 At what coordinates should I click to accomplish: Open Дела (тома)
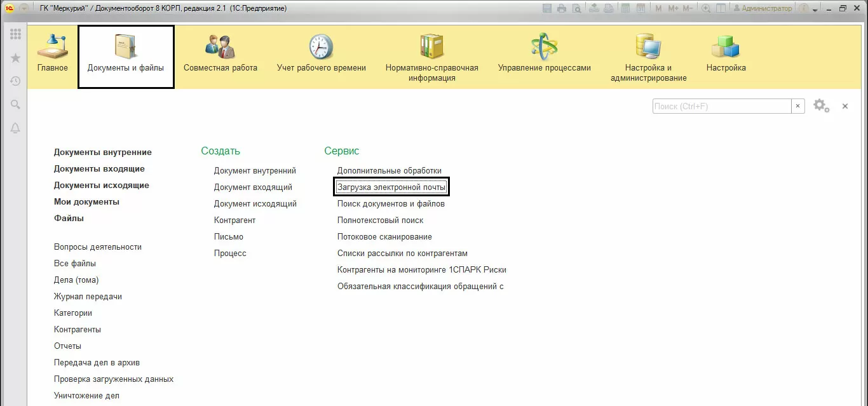[x=76, y=280]
